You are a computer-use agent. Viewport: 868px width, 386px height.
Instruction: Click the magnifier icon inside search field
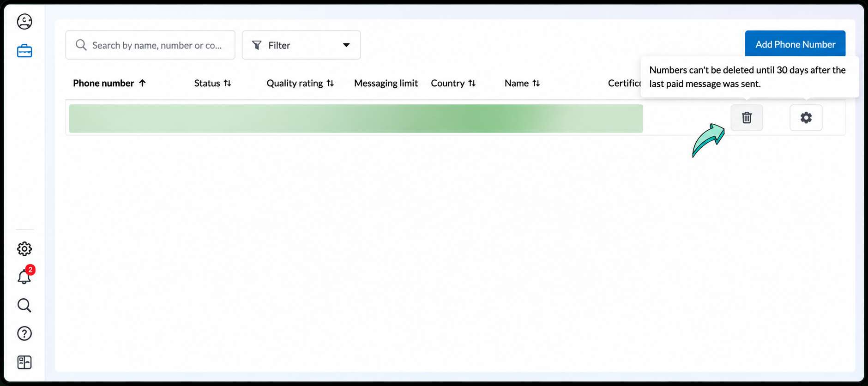point(81,45)
